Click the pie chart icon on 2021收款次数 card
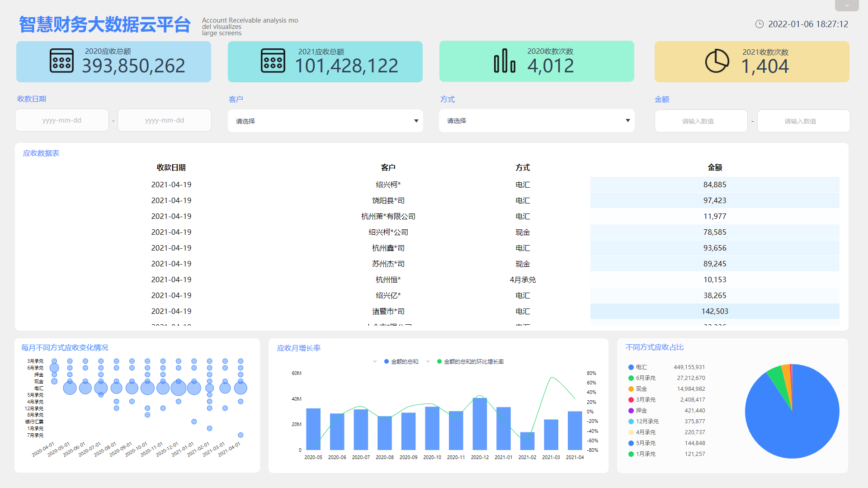 click(x=716, y=61)
